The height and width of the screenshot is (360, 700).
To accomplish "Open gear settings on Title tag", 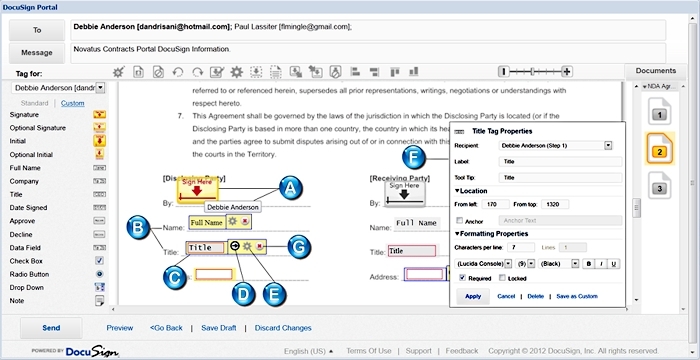I will [x=247, y=246].
